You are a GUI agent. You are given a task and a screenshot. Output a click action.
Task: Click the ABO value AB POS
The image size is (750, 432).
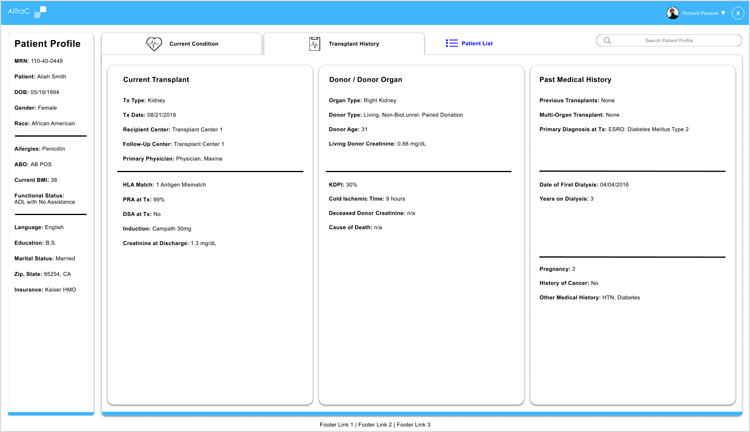[41, 164]
